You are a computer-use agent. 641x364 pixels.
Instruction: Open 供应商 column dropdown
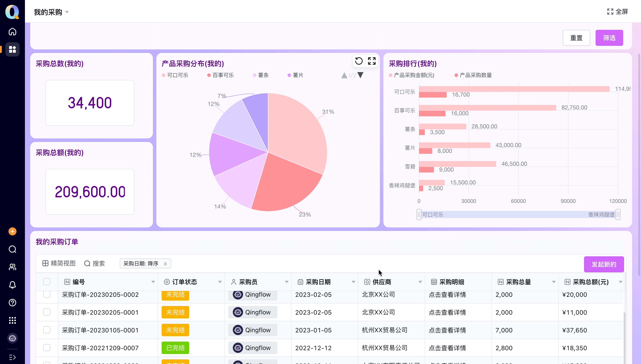[420, 282]
